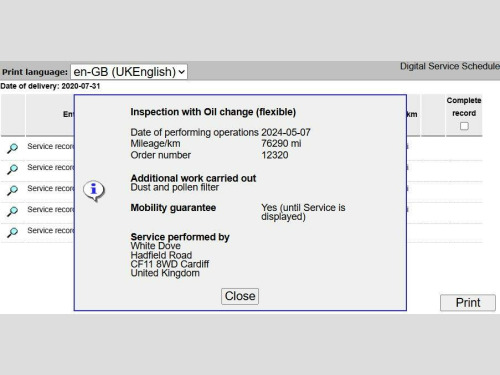Select the first Service record row text
Screen dimensions: 500x375
pos(51,146)
